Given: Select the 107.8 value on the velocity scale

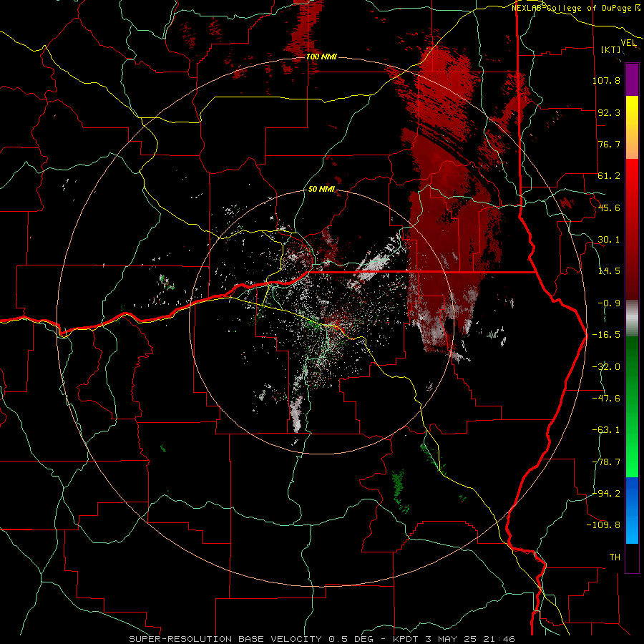Looking at the screenshot, I should [x=606, y=80].
